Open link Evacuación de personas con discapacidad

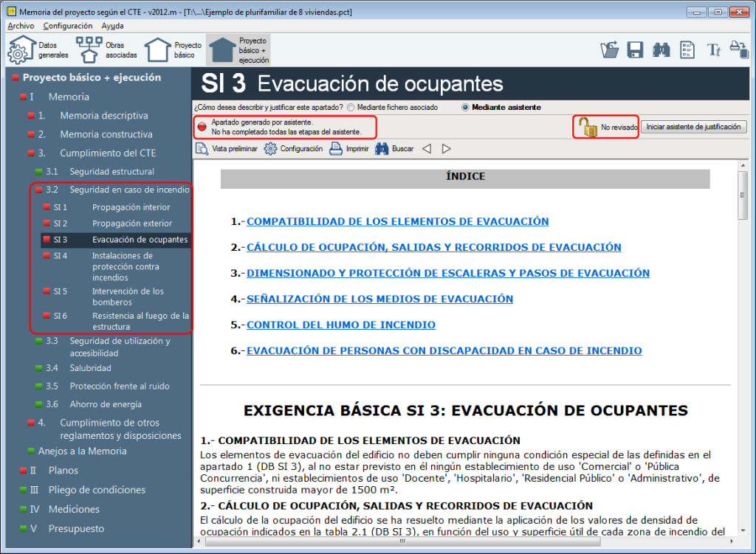(444, 350)
